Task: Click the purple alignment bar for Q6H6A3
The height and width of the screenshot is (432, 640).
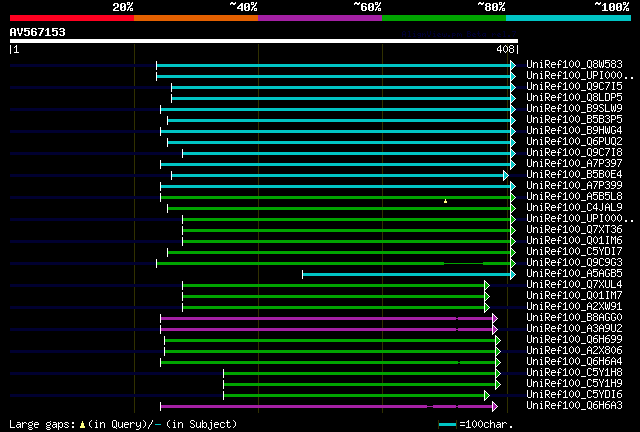Action: [327, 407]
